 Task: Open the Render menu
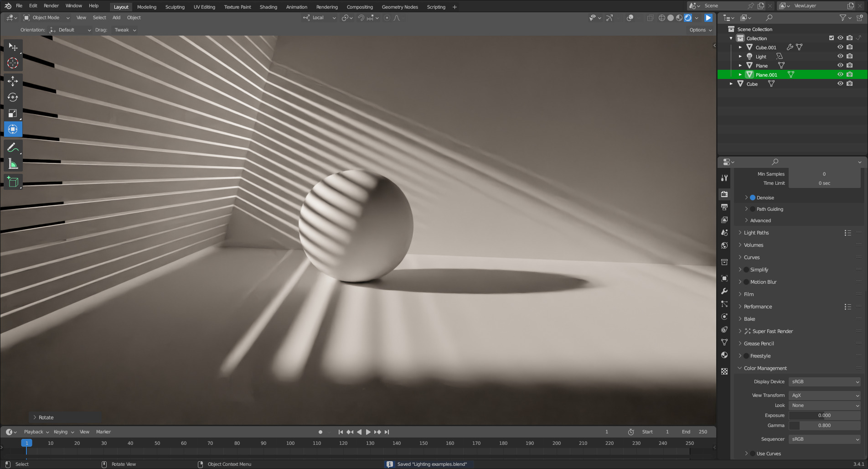coord(51,6)
